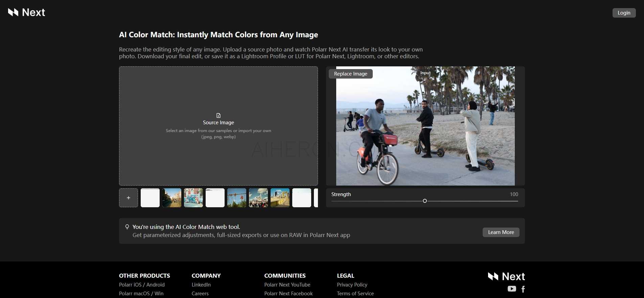Click the Source Image drop zone
Screen dimensions: 644x298
(218, 126)
